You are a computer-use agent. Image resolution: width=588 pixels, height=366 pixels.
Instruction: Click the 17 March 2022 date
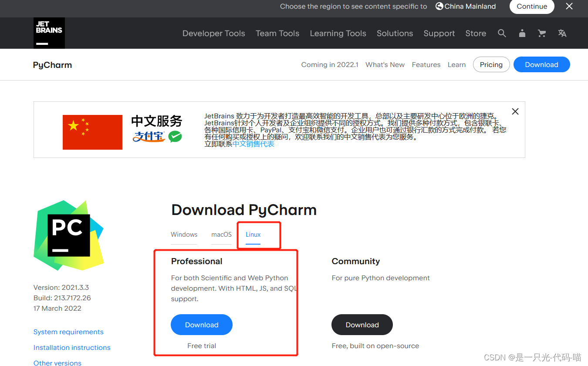[57, 308]
